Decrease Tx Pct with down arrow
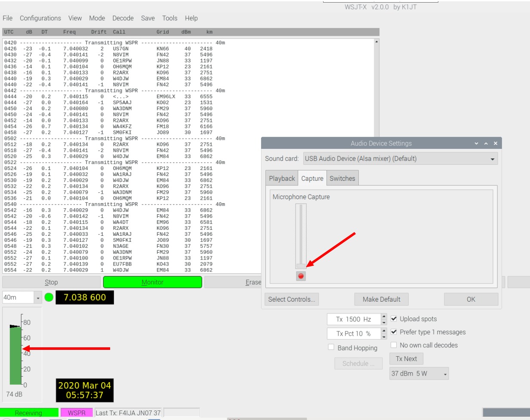 [384, 336]
